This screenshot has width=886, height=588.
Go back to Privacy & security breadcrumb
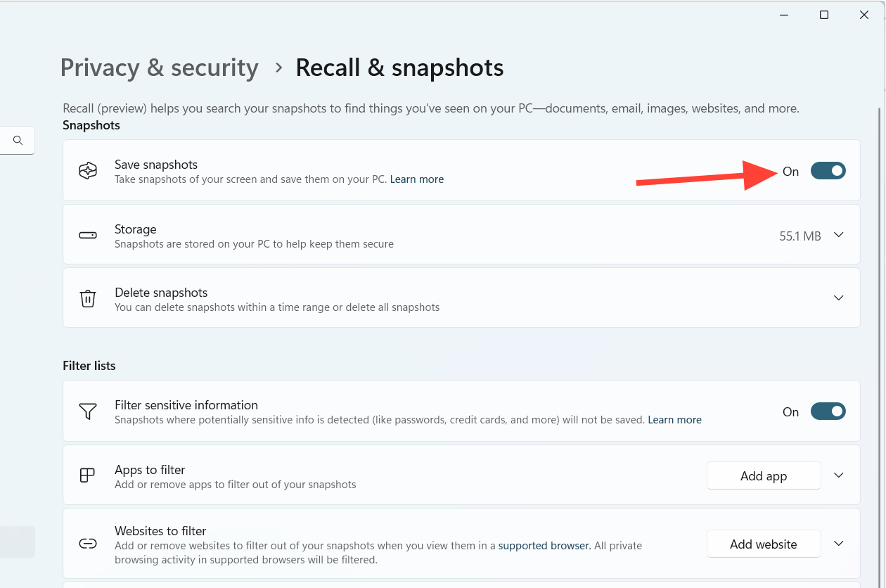click(160, 68)
